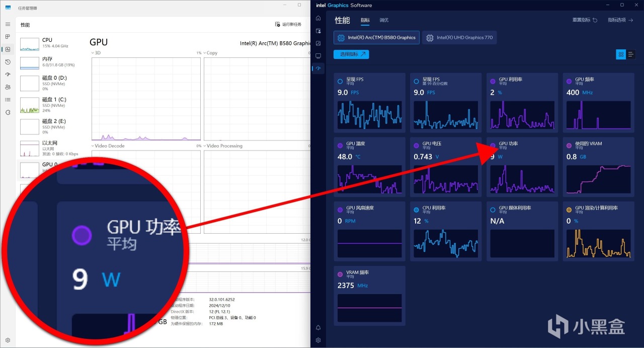Image resolution: width=644 pixels, height=348 pixels.
Task: Switch to 调优 tab
Action: (x=384, y=20)
